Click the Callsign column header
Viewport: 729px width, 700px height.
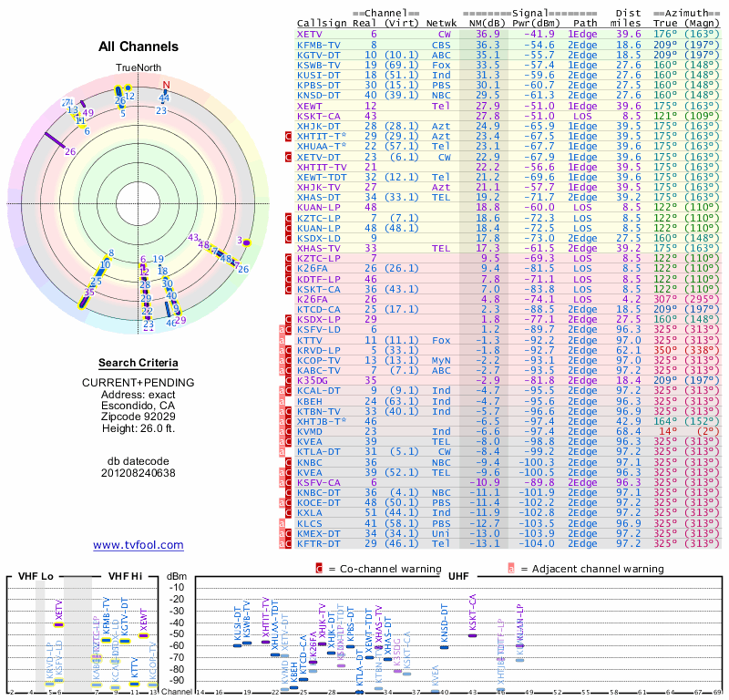click(319, 23)
